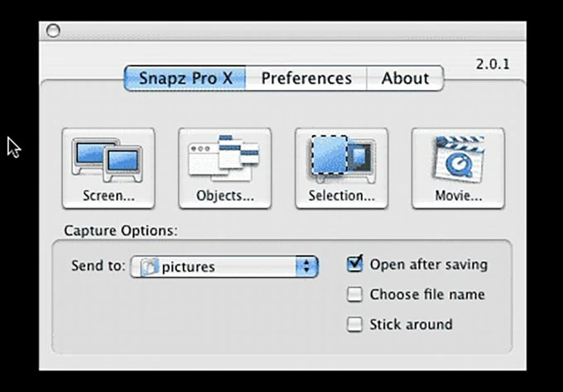Viewport: 563px width, 392px height.
Task: Click the 2.0.1 version number
Action: point(493,64)
